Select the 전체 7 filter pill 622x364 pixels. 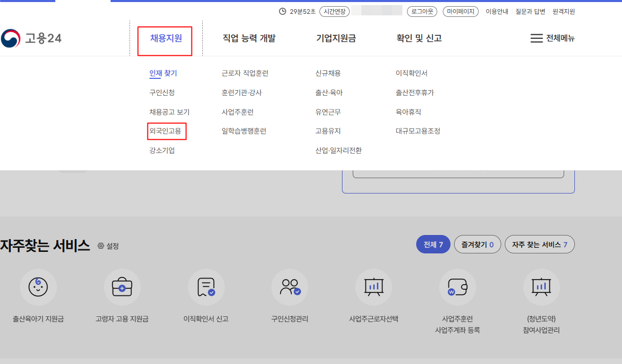433,245
